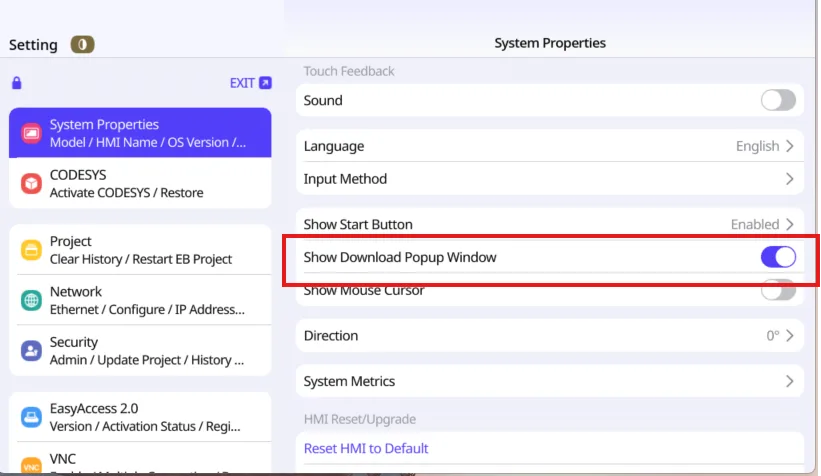821x476 pixels.
Task: Click the Network globe icon
Action: point(31,300)
